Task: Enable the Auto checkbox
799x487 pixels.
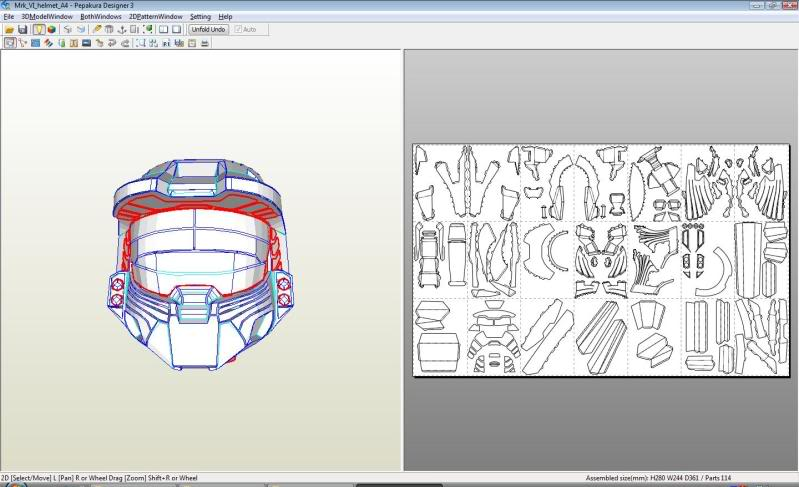Action: click(237, 30)
